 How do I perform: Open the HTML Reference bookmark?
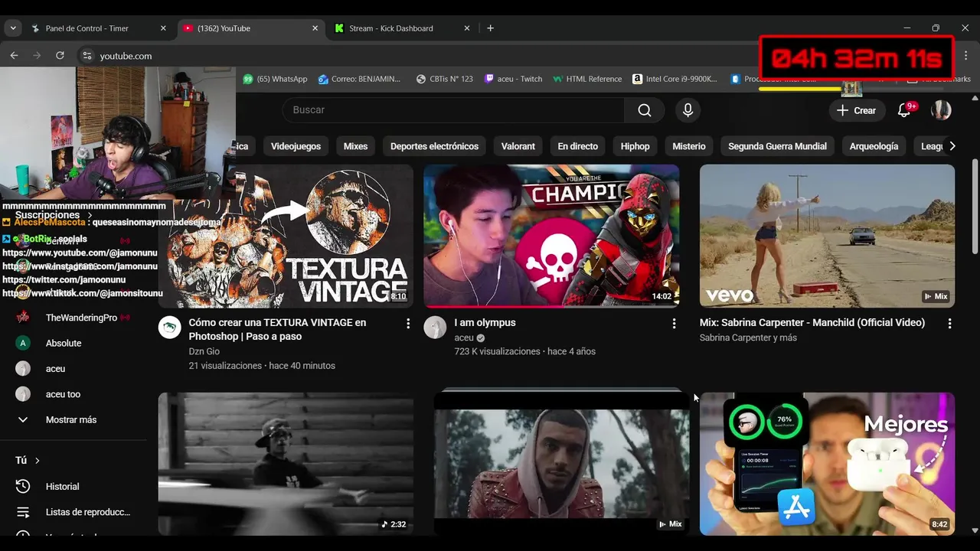tap(587, 79)
